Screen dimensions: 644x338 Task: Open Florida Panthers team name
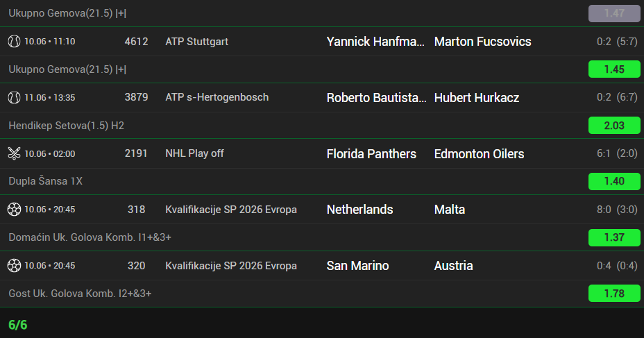371,153
